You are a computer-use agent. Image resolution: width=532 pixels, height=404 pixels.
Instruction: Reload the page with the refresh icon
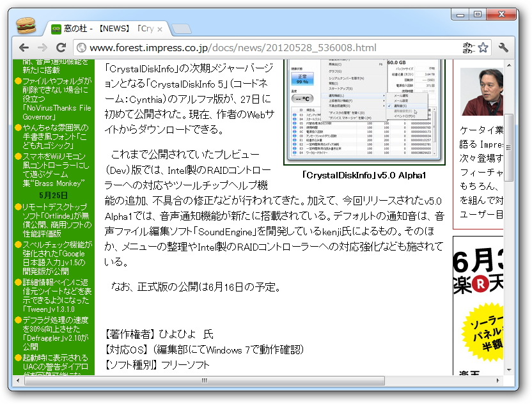tap(61, 47)
